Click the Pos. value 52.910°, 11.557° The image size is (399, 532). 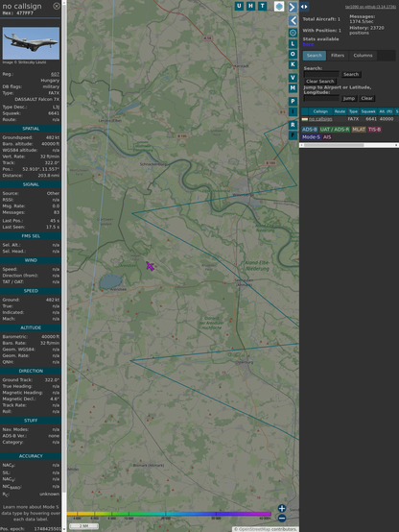(40, 169)
